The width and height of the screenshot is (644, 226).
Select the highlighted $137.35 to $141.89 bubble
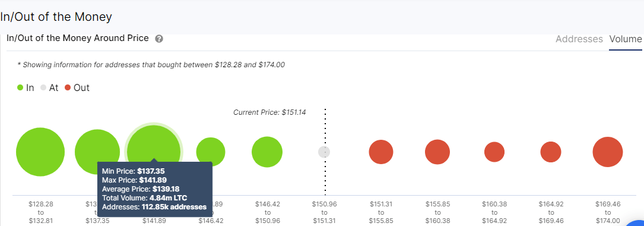(x=154, y=152)
